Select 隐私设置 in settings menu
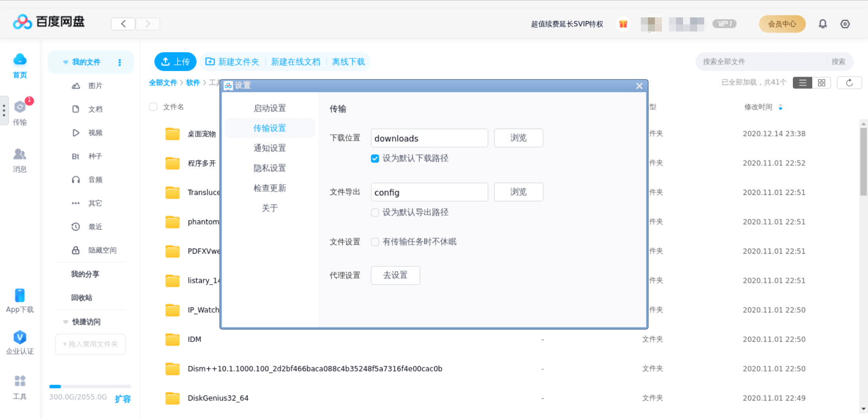Image resolution: width=868 pixels, height=419 pixels. [x=269, y=168]
